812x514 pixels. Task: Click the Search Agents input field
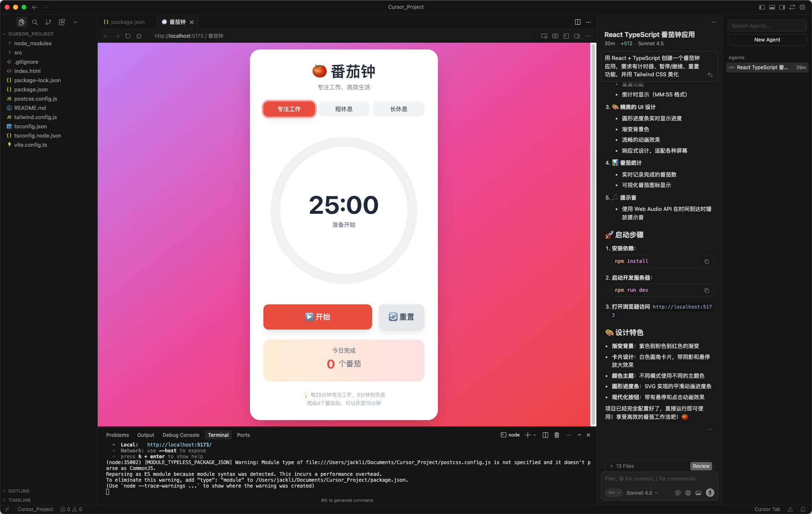(x=767, y=26)
